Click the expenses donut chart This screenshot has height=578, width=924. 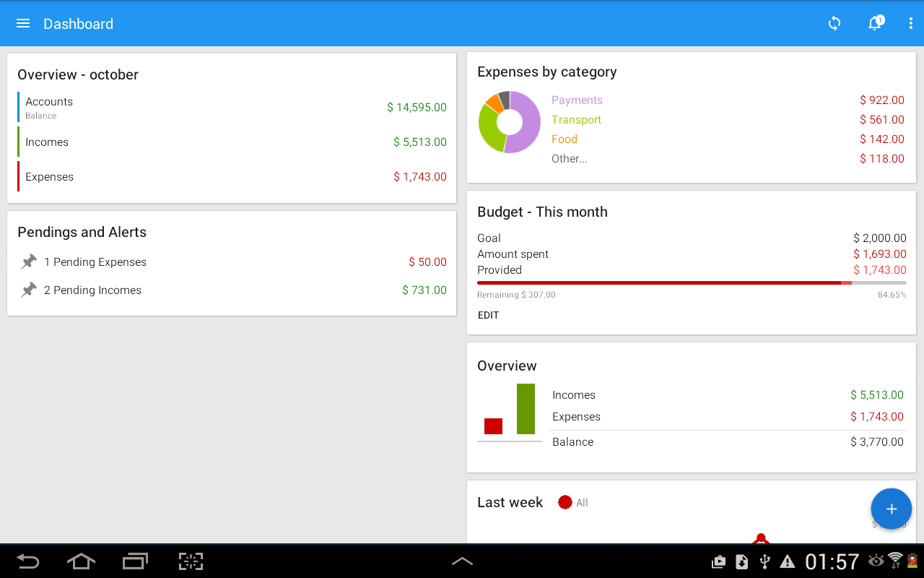(510, 122)
